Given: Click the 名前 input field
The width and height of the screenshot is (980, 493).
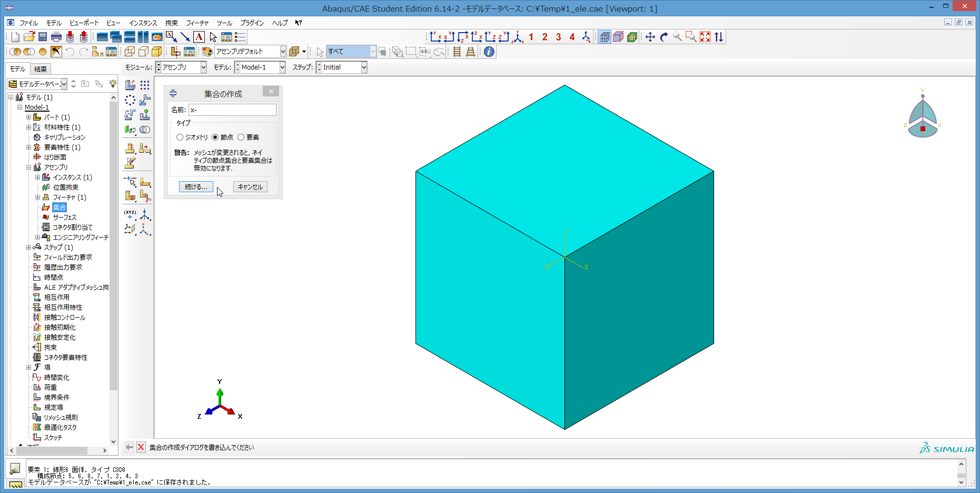Looking at the screenshot, I should (232, 110).
